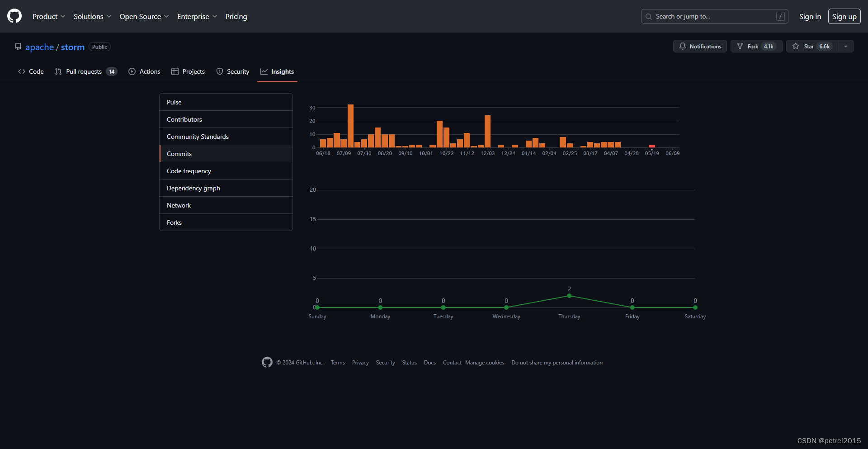868x449 pixels.
Task: Click the footer GitHub logo
Action: (267, 362)
